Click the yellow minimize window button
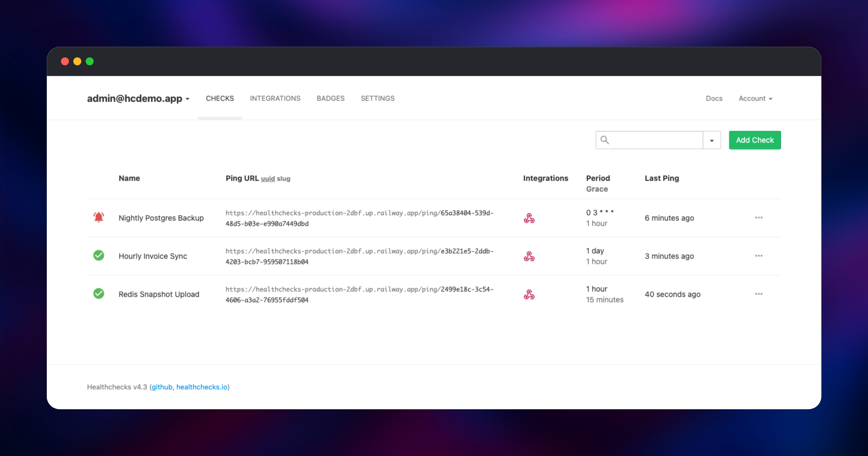The height and width of the screenshot is (456, 868). click(77, 61)
